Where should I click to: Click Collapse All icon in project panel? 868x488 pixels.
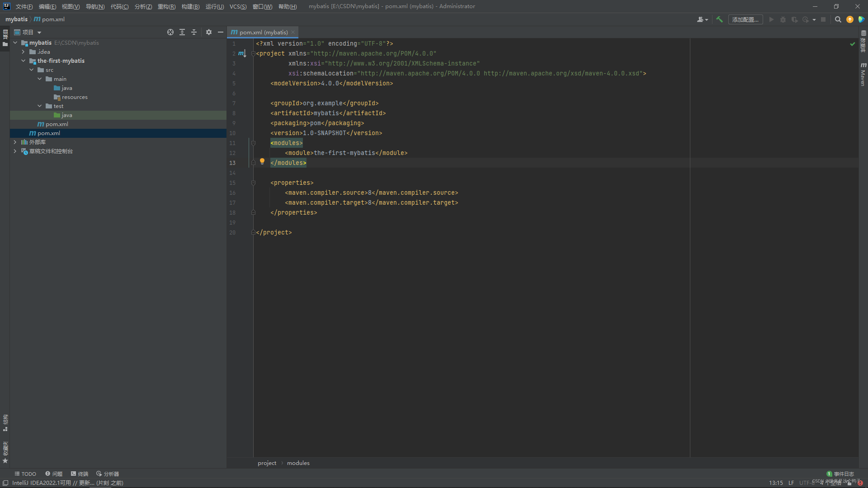(x=194, y=32)
